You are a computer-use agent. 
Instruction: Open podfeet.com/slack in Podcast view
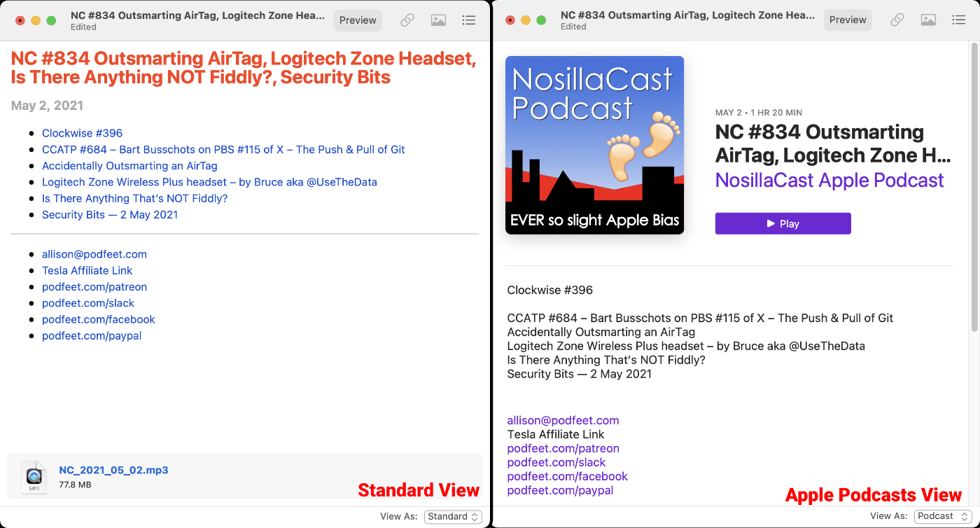pyautogui.click(x=556, y=462)
